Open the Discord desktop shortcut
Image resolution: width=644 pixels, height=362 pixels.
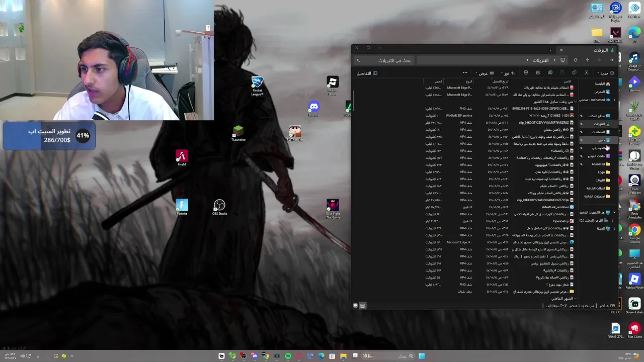[313, 109]
